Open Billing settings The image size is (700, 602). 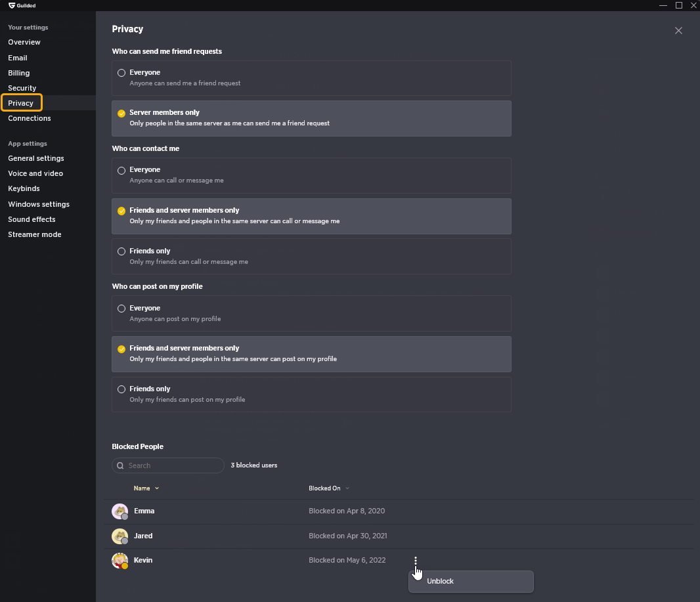tap(19, 73)
